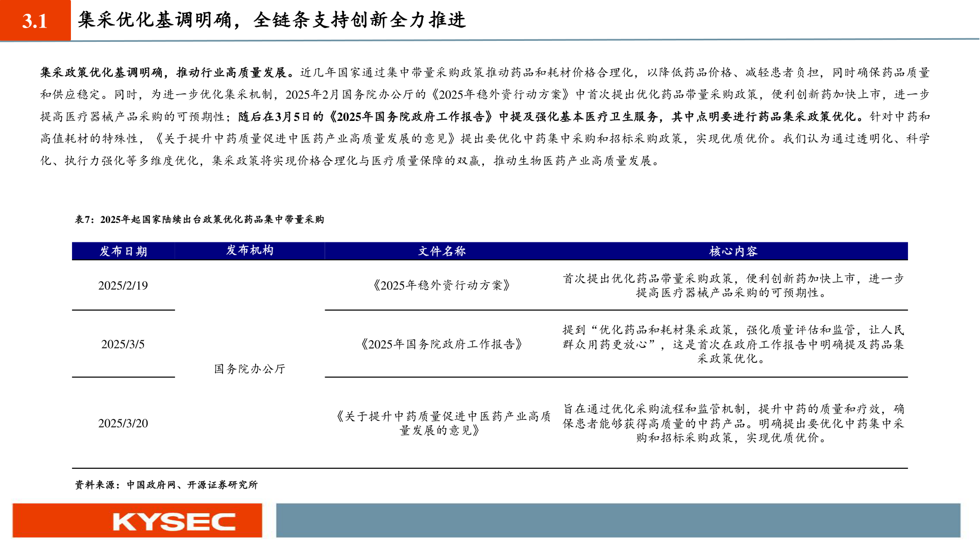Select the slide title 集采优化基调明确

click(x=155, y=20)
